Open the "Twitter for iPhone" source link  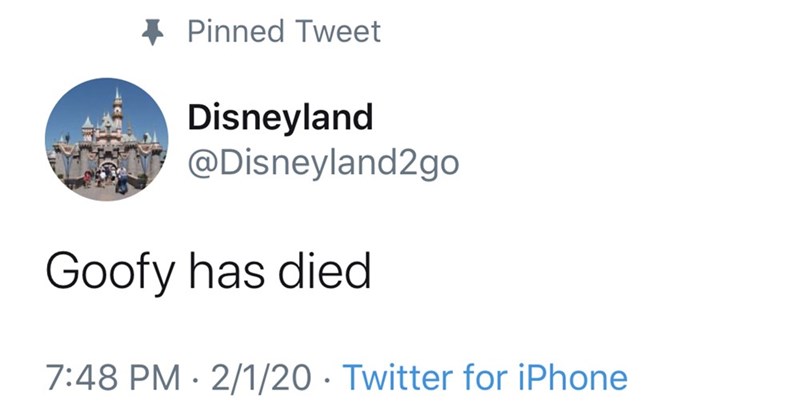485,378
